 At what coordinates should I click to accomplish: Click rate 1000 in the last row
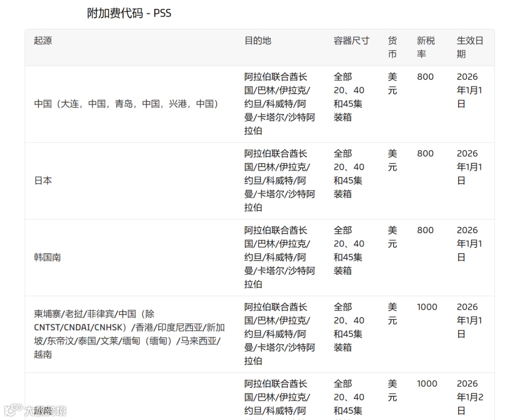[x=427, y=384]
